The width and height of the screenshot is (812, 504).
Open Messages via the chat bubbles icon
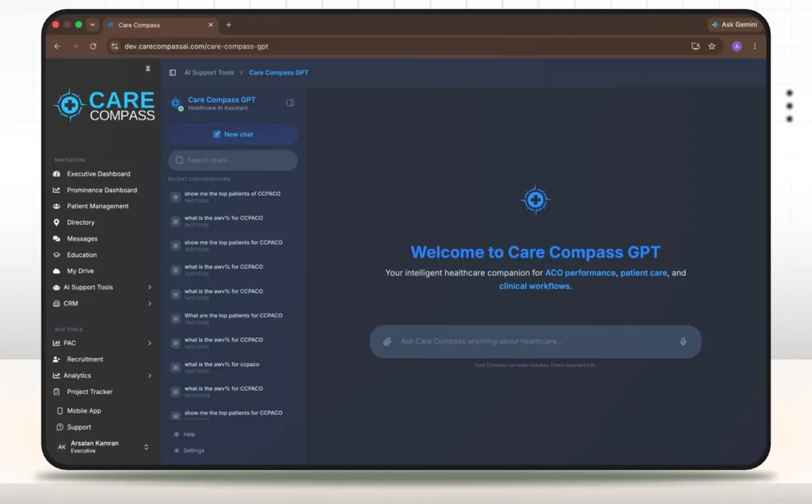click(56, 239)
